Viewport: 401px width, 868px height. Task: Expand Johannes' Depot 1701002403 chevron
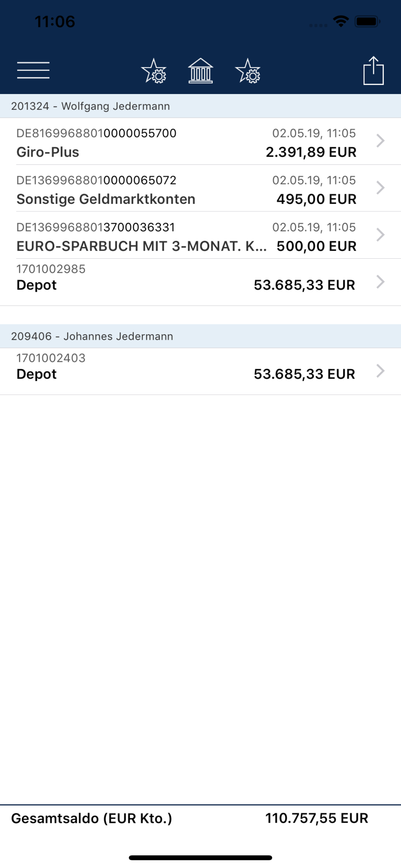381,371
